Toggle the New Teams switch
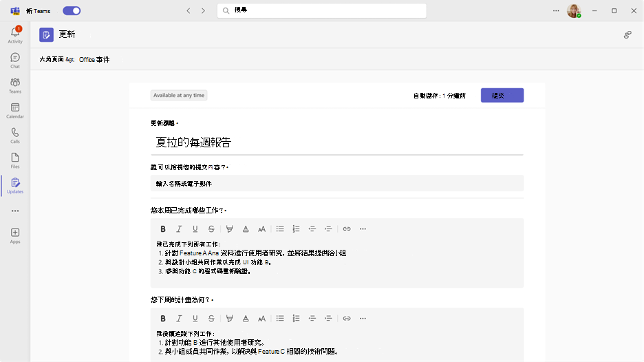644x362 pixels. click(x=72, y=11)
